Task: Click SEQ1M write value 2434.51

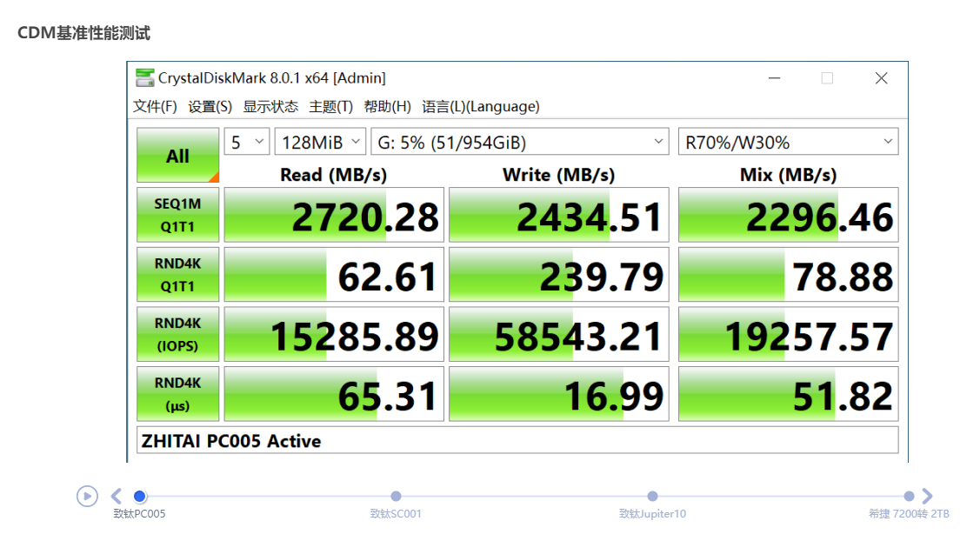Action: (559, 215)
